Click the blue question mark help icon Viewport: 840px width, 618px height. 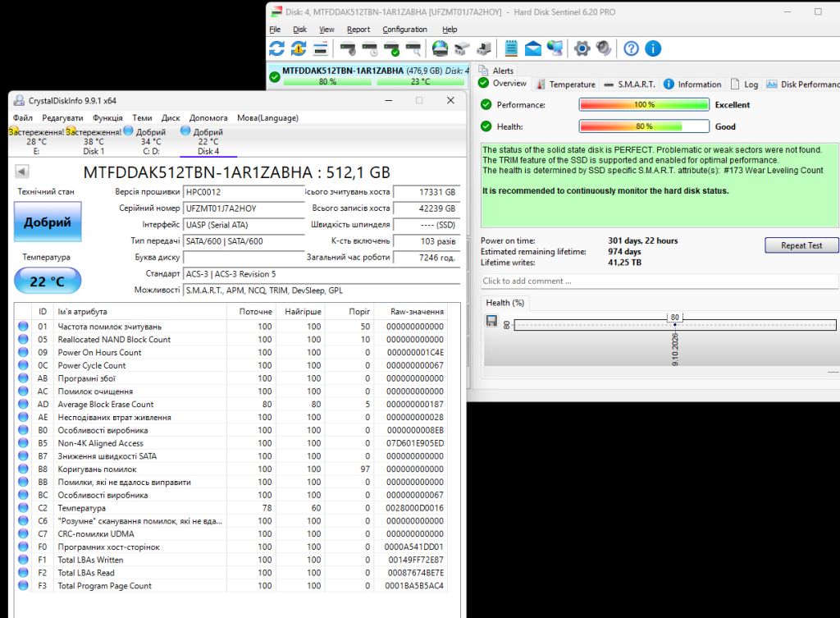(631, 48)
